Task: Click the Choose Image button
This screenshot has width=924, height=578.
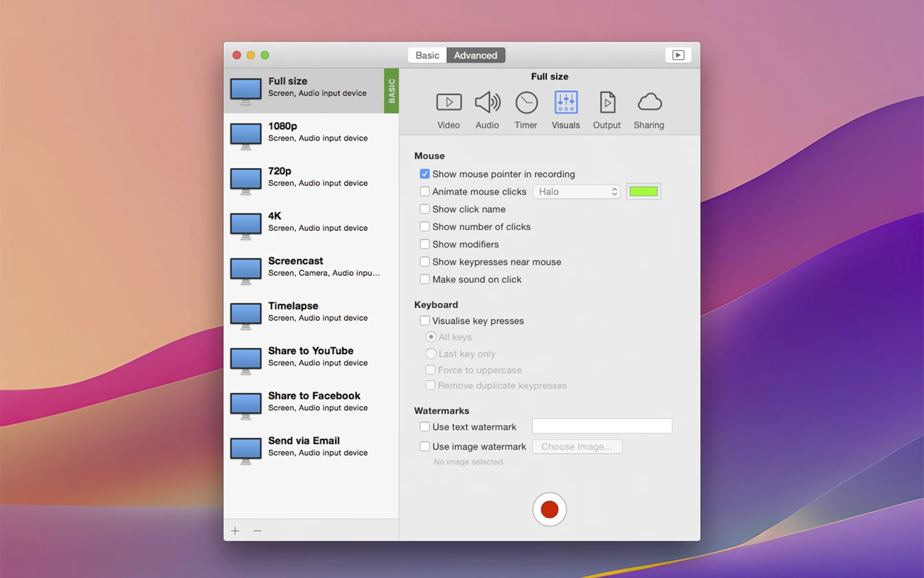Action: [x=577, y=446]
